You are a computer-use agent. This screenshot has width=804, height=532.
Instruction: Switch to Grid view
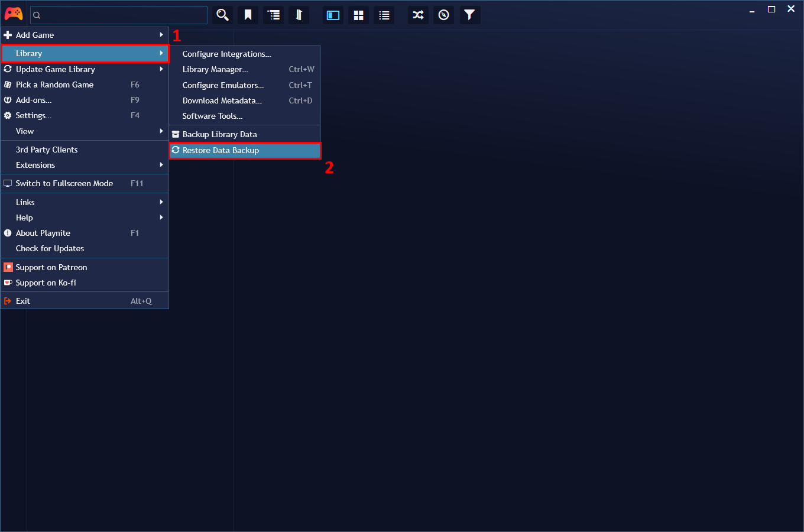(358, 15)
